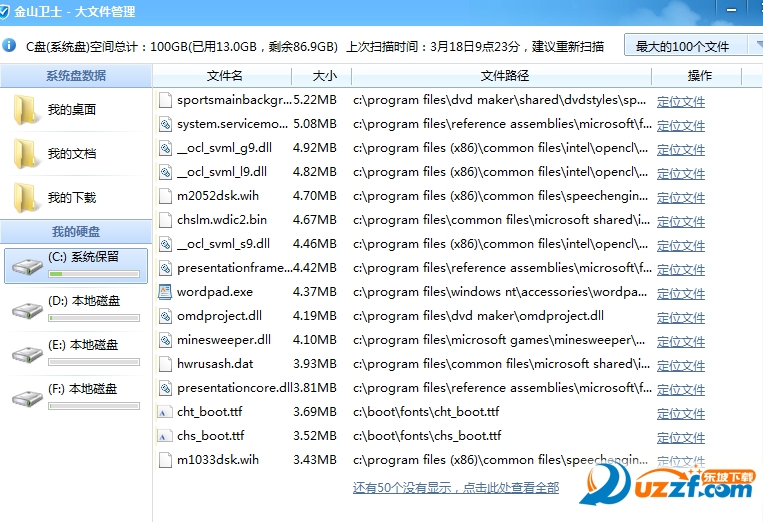Click size value 3.43MB

coord(315,460)
